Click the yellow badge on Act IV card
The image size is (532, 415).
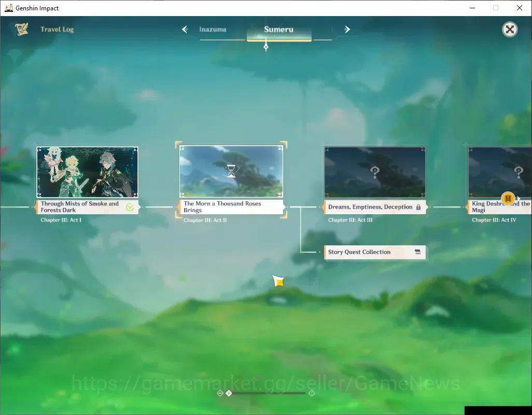[508, 198]
